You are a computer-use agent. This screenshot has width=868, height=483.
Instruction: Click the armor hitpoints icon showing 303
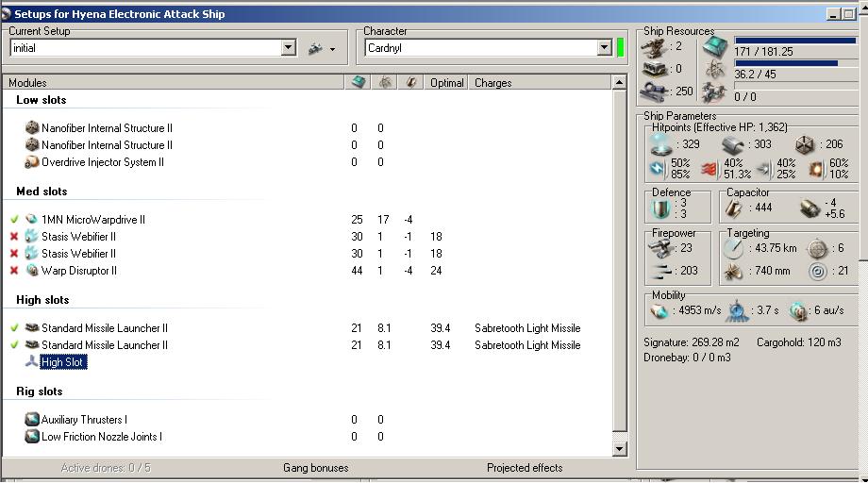pyautogui.click(x=733, y=145)
